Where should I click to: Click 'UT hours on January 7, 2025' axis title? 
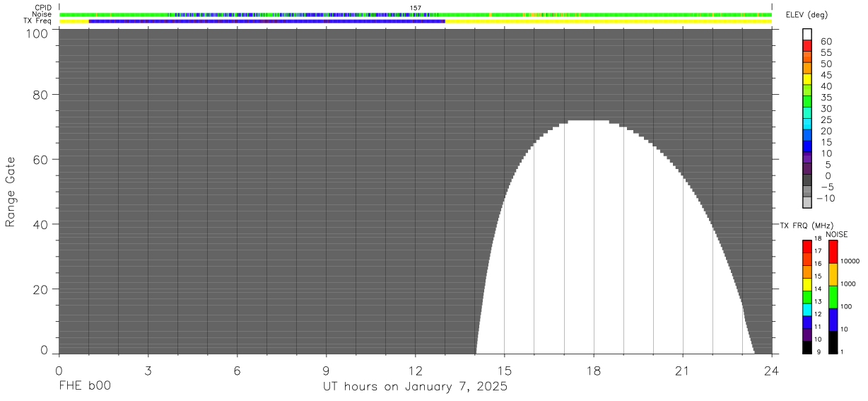[x=416, y=387]
